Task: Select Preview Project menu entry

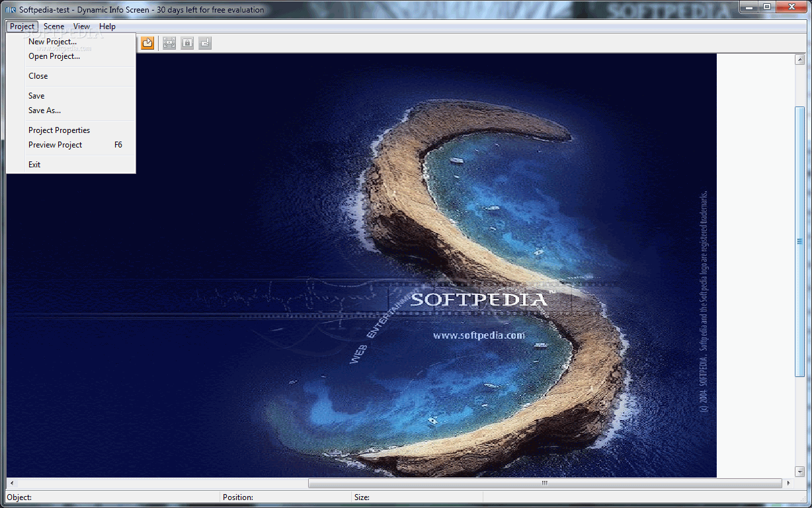Action: click(71, 145)
